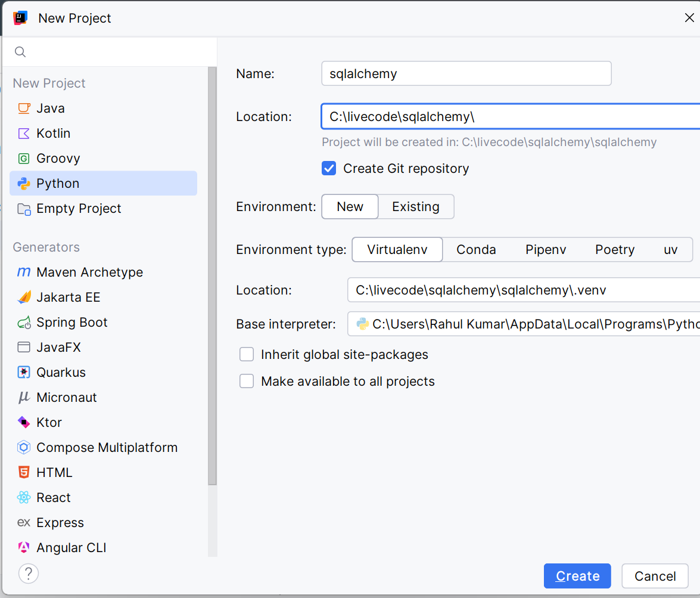Viewport: 700px width, 598px height.
Task: Select the Groovy generator icon
Action: click(x=24, y=159)
